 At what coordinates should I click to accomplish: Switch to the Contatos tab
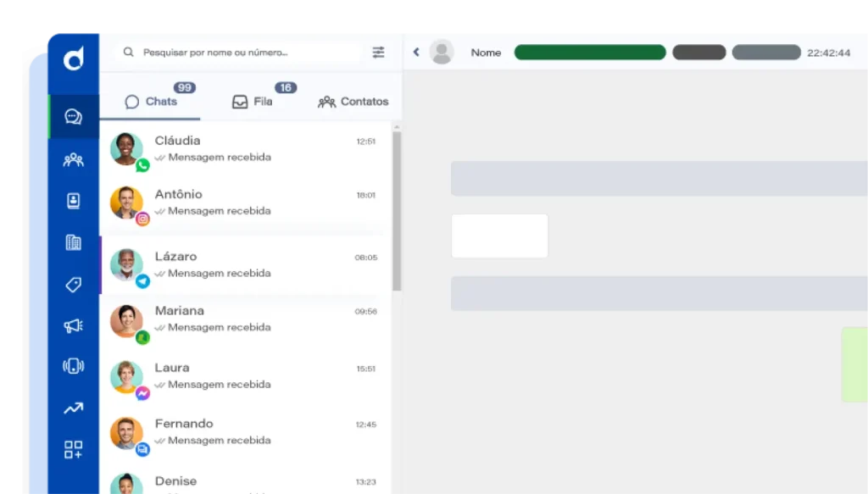353,102
